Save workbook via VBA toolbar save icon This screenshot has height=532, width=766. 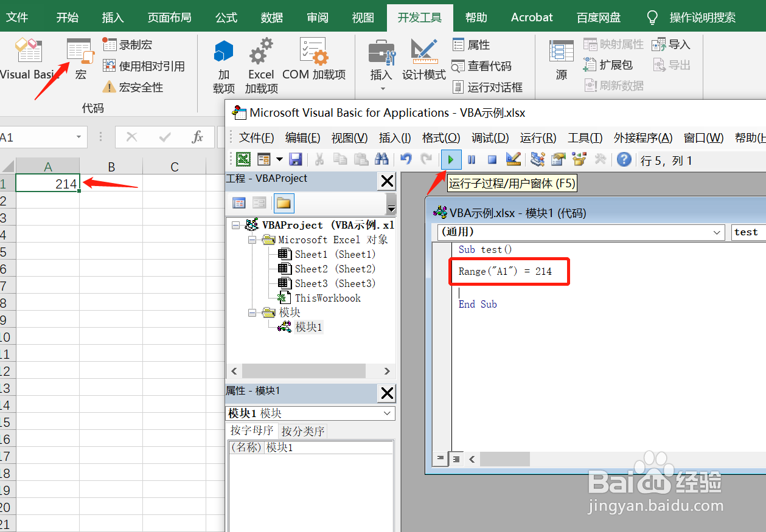(296, 160)
